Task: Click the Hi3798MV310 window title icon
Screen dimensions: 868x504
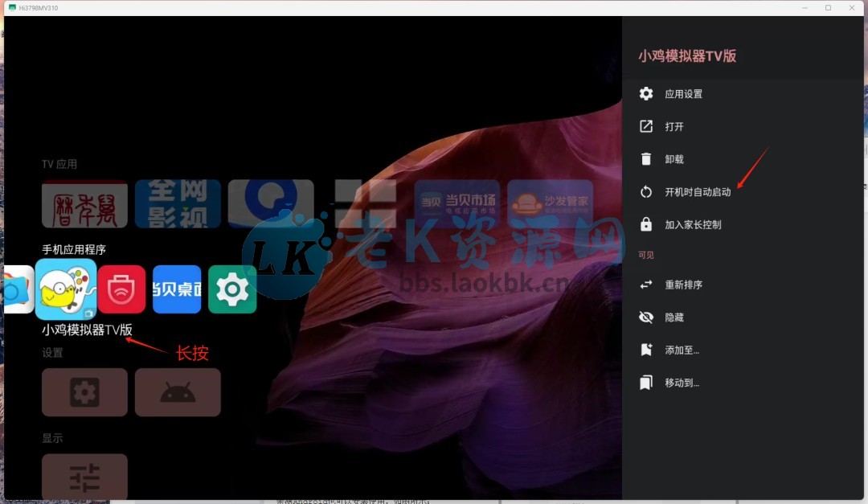Action: pos(11,8)
